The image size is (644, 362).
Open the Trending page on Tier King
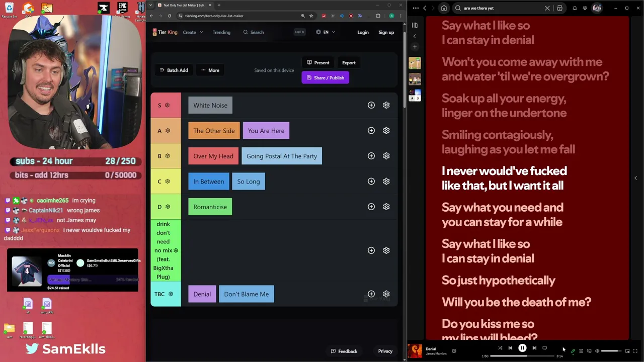tap(221, 32)
